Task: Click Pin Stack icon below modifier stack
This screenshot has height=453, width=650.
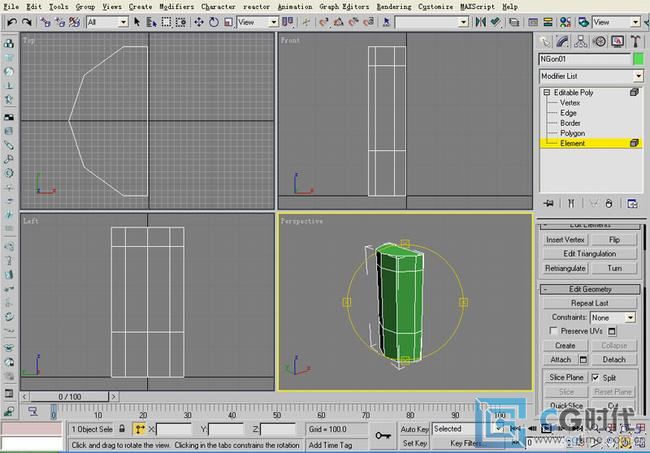Action: point(548,203)
